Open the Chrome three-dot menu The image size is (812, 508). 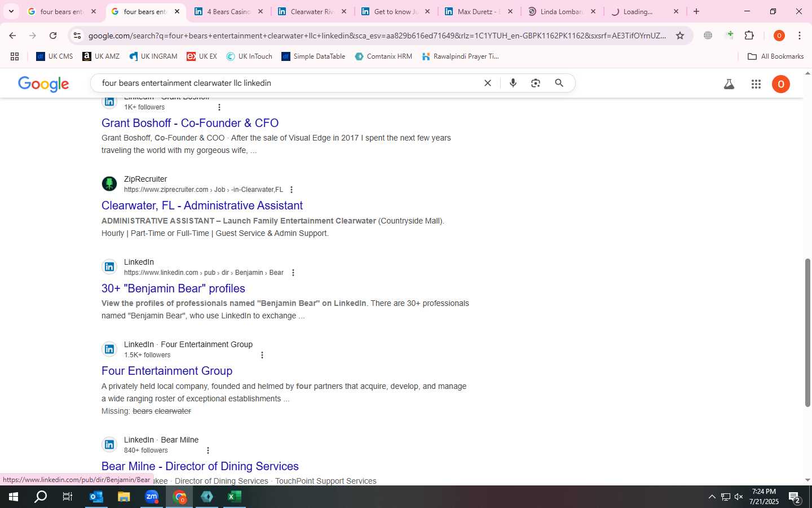pyautogui.click(x=800, y=36)
